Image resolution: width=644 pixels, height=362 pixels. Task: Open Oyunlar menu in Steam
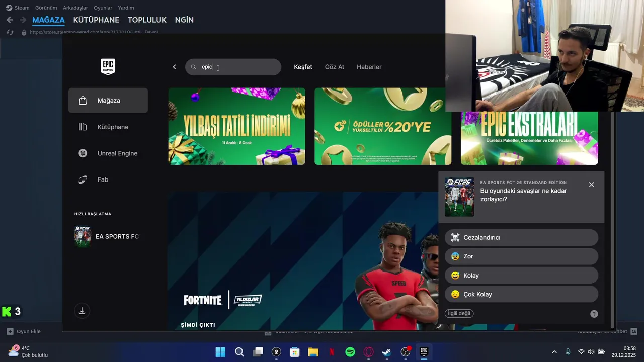coord(103,8)
